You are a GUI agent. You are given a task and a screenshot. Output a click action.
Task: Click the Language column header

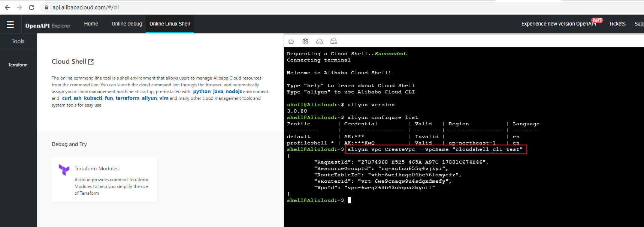pos(526,124)
